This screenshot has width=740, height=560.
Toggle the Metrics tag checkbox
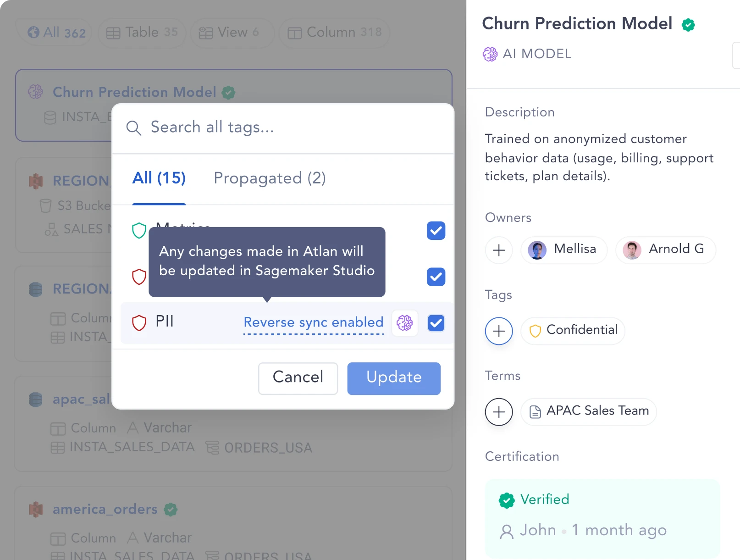click(436, 231)
